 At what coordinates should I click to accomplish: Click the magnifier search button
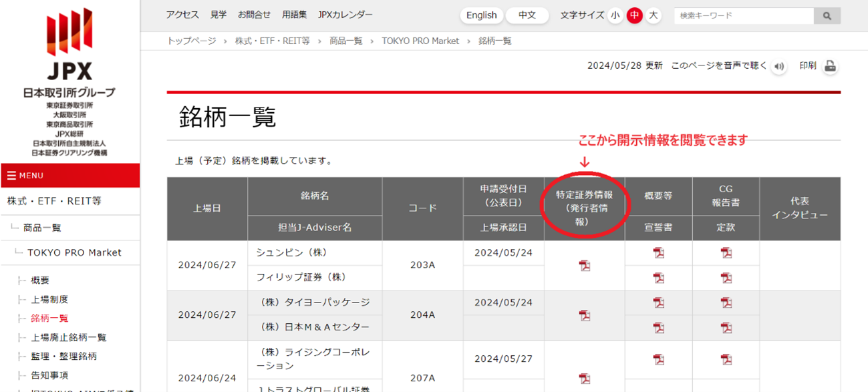(827, 15)
